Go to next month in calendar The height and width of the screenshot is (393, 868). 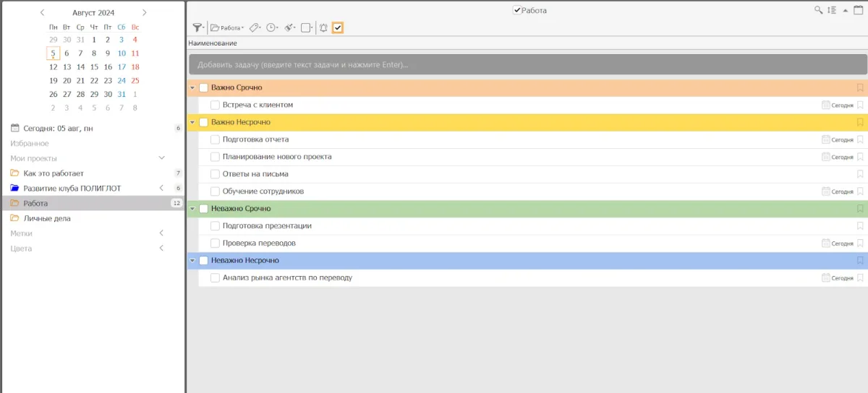tap(144, 12)
